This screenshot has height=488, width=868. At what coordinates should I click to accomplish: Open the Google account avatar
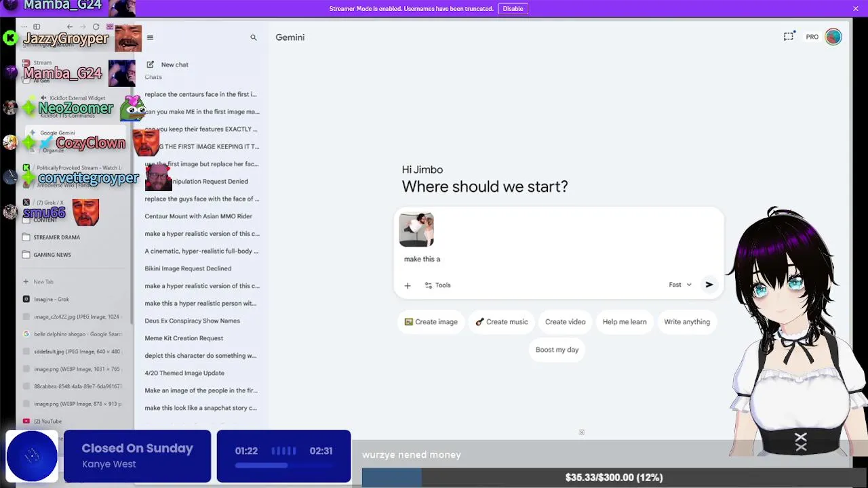click(833, 37)
